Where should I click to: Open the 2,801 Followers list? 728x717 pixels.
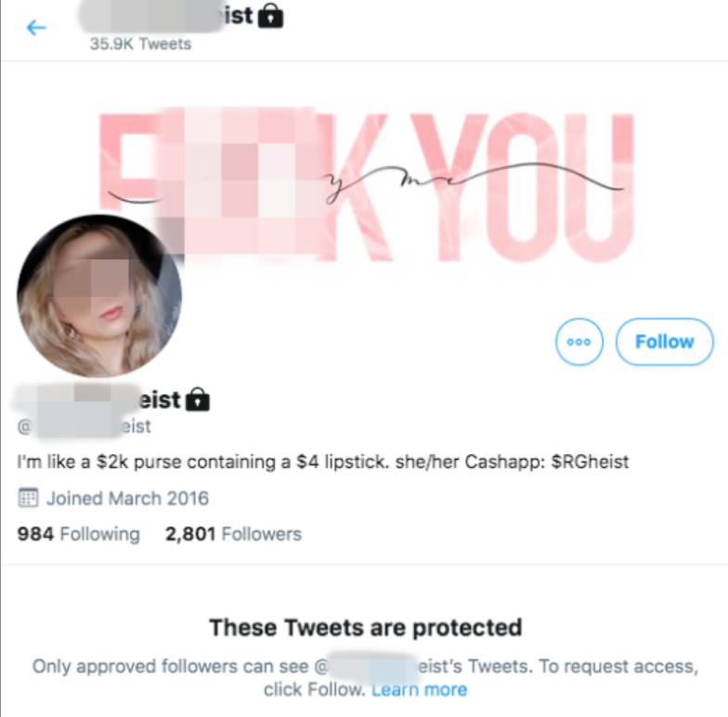(233, 534)
